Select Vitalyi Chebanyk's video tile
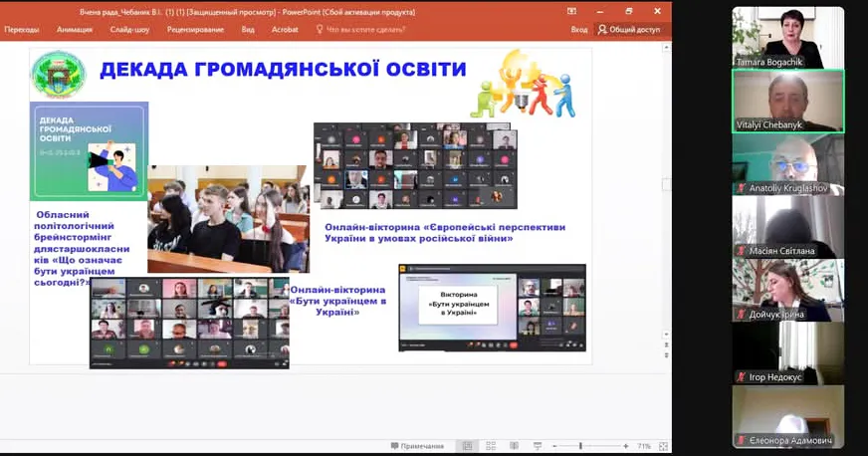 tap(787, 101)
